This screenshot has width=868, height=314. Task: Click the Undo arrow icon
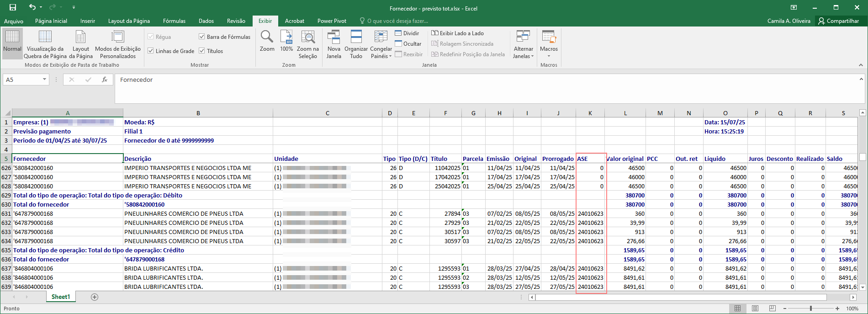coord(32,7)
